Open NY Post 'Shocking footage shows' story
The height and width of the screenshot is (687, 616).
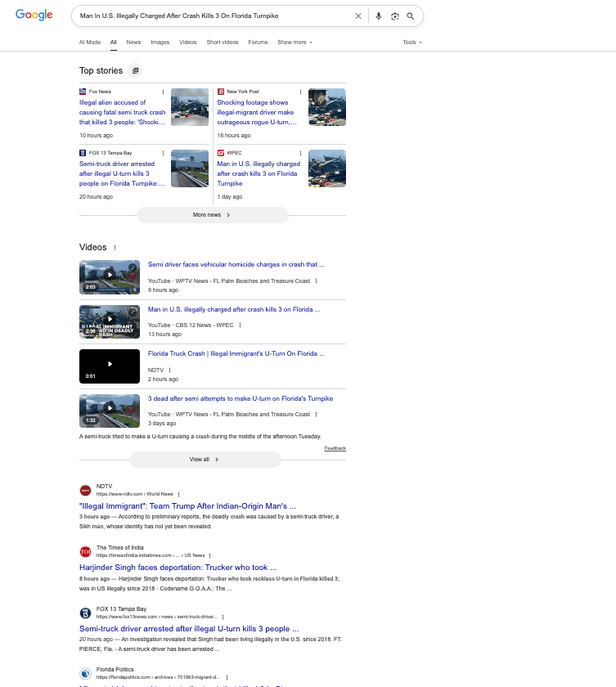tap(257, 112)
